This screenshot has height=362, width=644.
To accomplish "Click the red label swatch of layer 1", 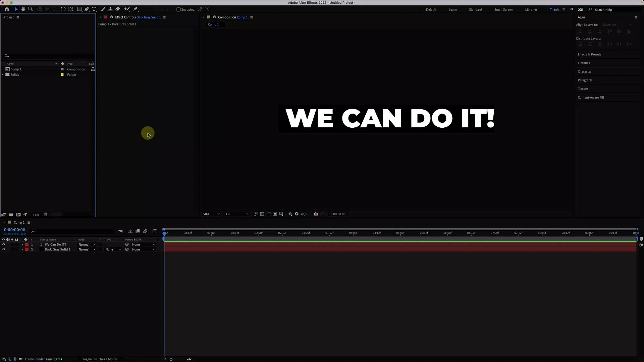I will coord(27,244).
